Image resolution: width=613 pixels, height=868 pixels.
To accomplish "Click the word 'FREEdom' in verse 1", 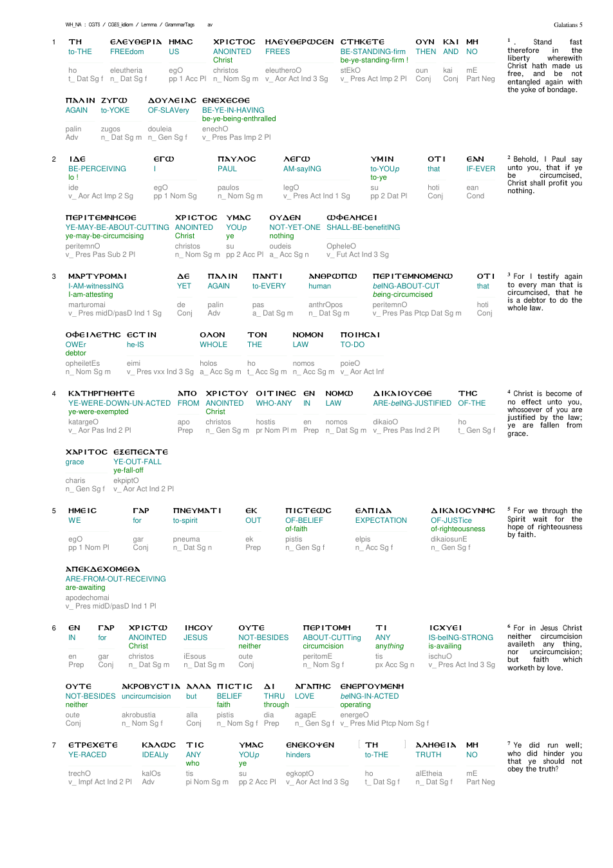I will 127,52.
